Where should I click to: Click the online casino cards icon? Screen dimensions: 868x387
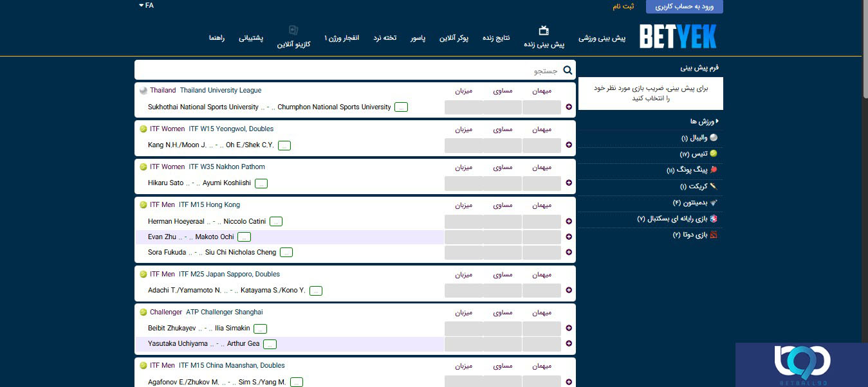point(293,30)
